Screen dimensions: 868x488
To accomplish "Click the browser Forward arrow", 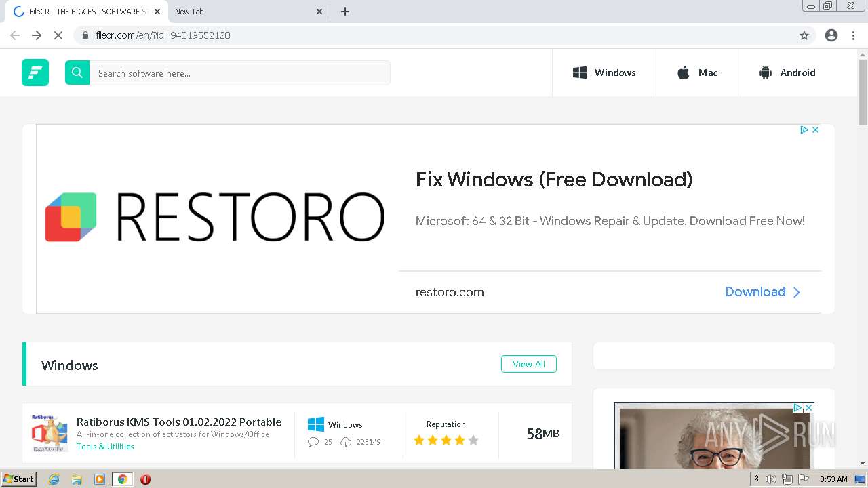I will click(x=37, y=35).
